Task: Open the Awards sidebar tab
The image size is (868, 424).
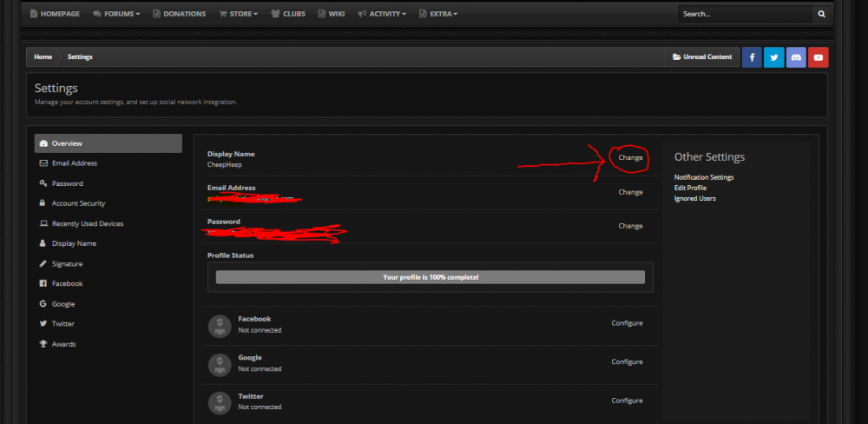Action: click(x=108, y=344)
